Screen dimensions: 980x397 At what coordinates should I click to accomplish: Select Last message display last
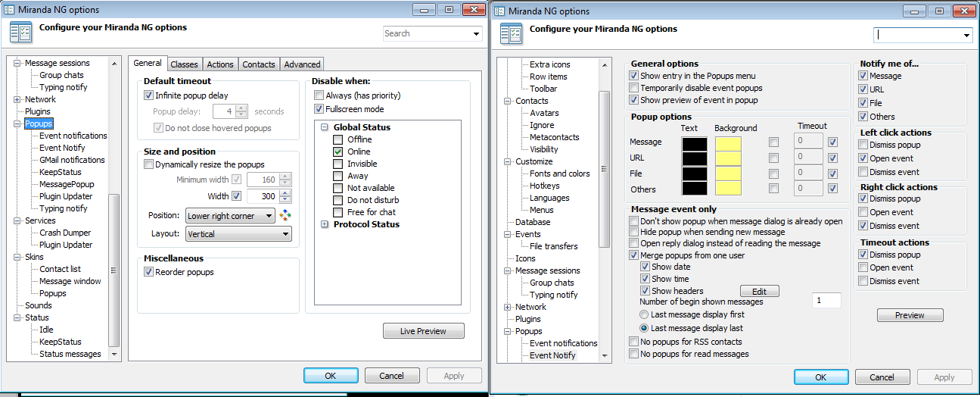coord(644,328)
